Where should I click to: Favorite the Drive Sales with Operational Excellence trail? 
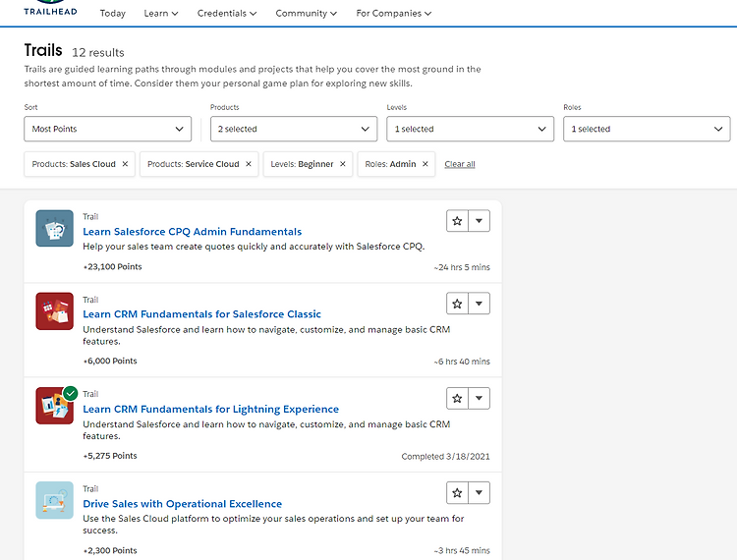[457, 493]
